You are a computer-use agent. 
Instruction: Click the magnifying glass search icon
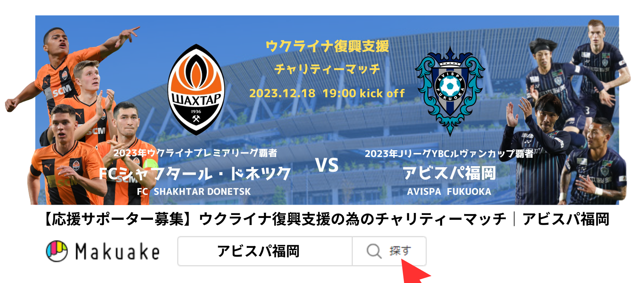click(374, 251)
